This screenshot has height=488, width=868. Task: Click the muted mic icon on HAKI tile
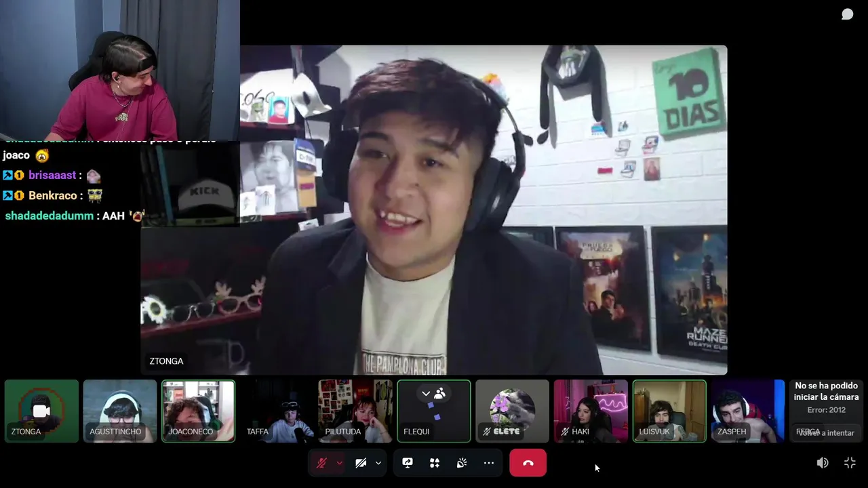(x=564, y=431)
